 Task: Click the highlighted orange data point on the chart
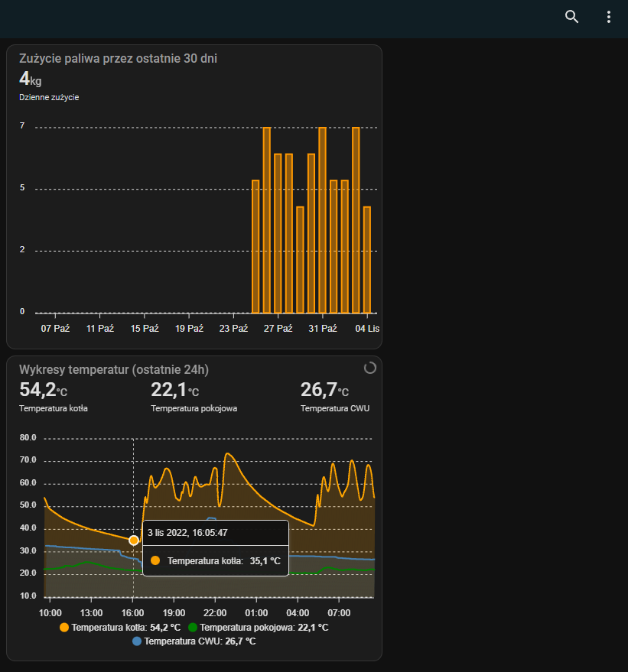tap(134, 540)
